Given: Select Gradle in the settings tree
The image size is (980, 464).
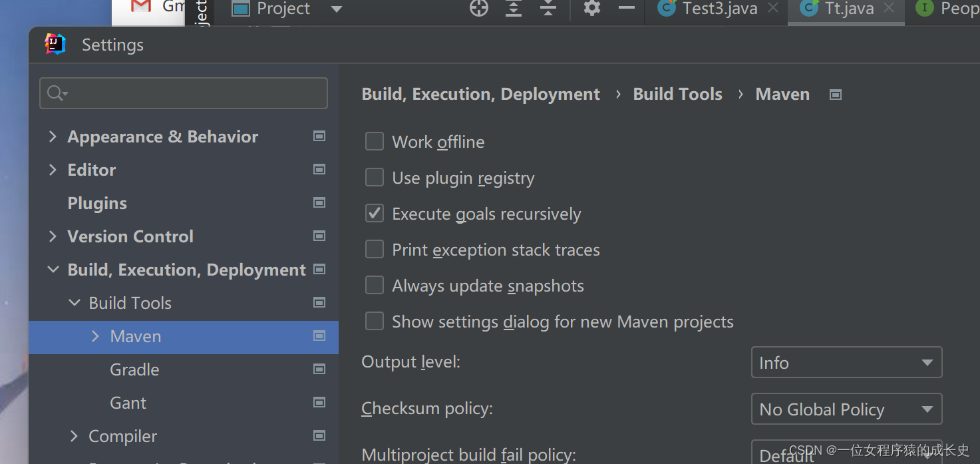Looking at the screenshot, I should tap(134, 369).
